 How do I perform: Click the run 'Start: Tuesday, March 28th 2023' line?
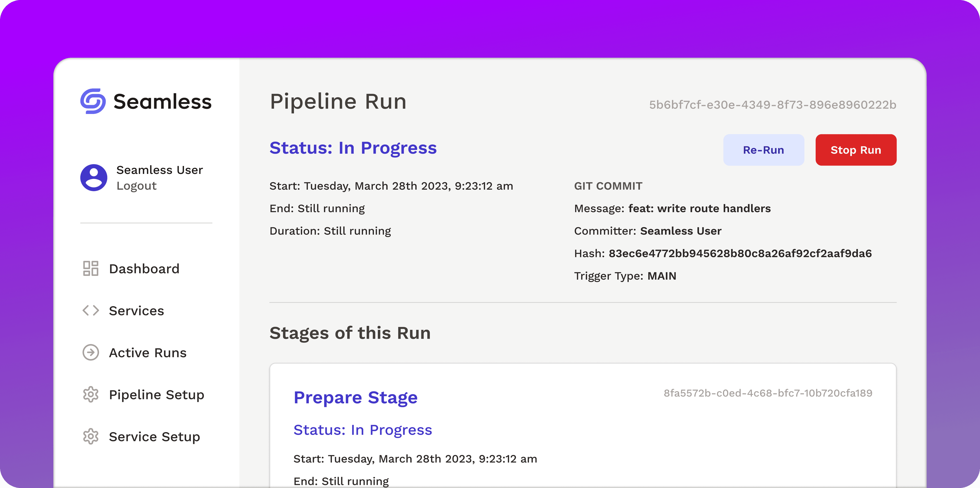coord(391,186)
